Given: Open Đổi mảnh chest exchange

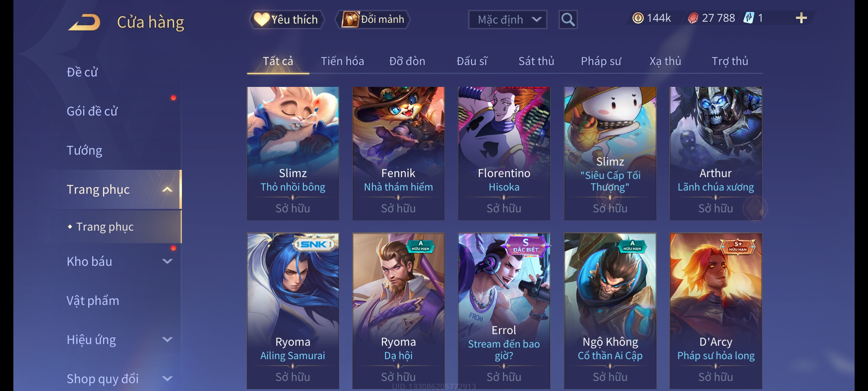Looking at the screenshot, I should pos(373,20).
